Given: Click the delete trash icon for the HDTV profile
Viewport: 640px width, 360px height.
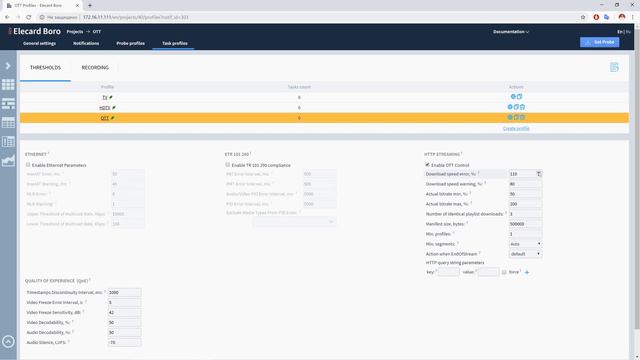Looking at the screenshot, I should tap(522, 107).
